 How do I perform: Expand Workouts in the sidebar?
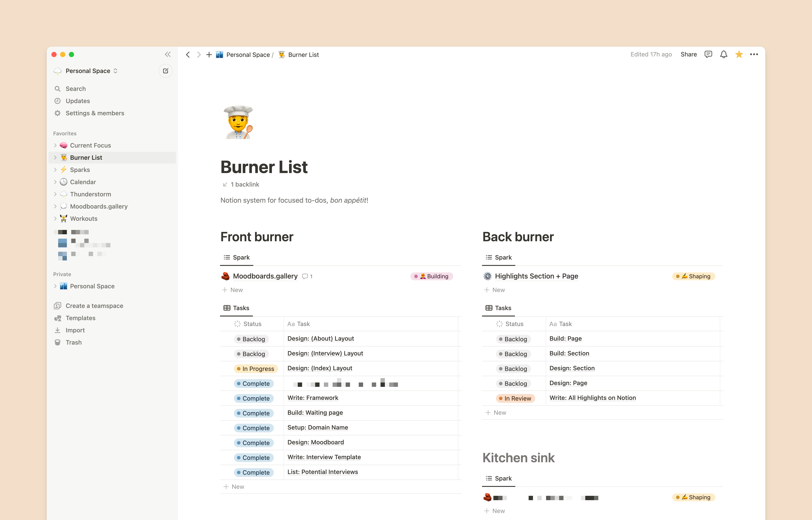coord(55,218)
